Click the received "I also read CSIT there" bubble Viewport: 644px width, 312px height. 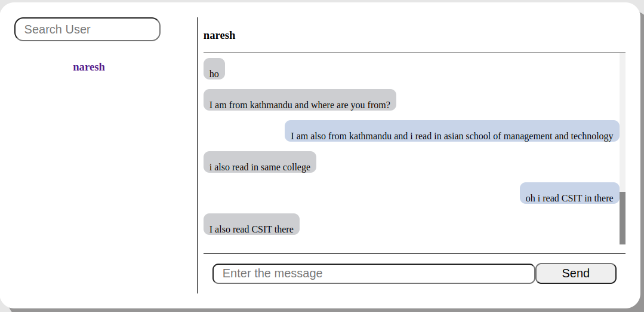point(251,225)
